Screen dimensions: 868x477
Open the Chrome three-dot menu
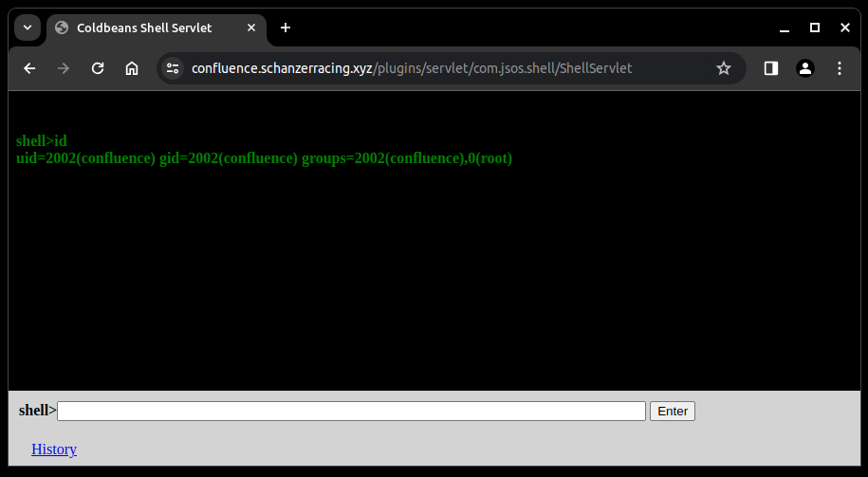[840, 68]
